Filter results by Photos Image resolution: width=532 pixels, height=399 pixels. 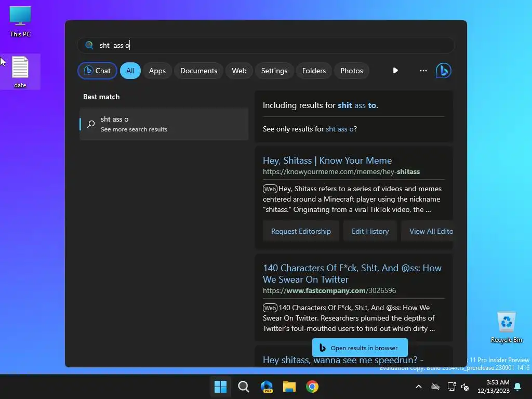click(x=352, y=71)
